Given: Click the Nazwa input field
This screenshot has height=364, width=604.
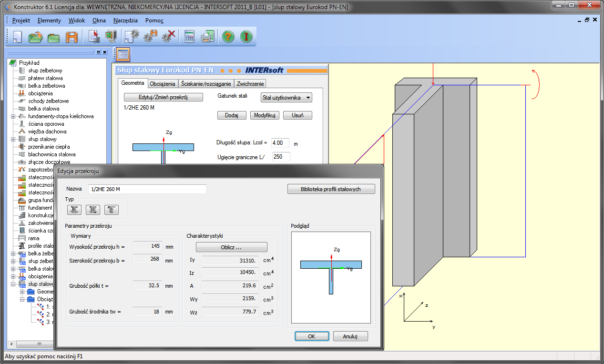Looking at the screenshot, I should tap(147, 189).
